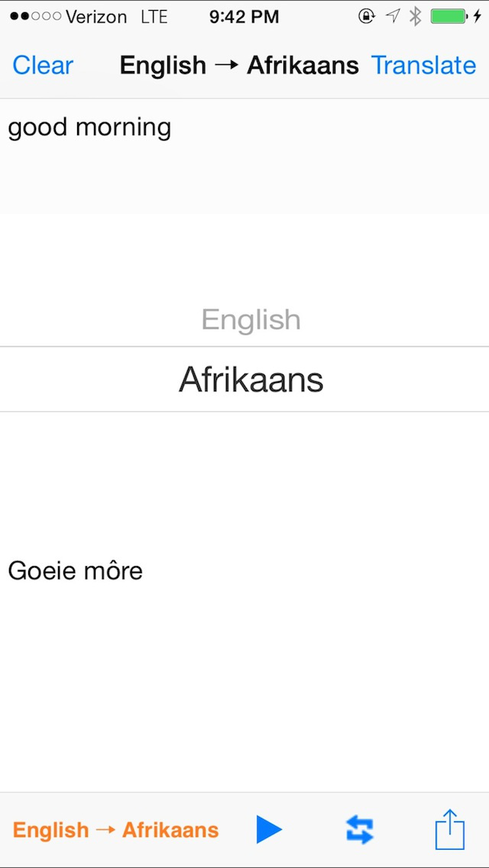The width and height of the screenshot is (489, 868).
Task: Select English in the language picker
Action: click(x=251, y=319)
